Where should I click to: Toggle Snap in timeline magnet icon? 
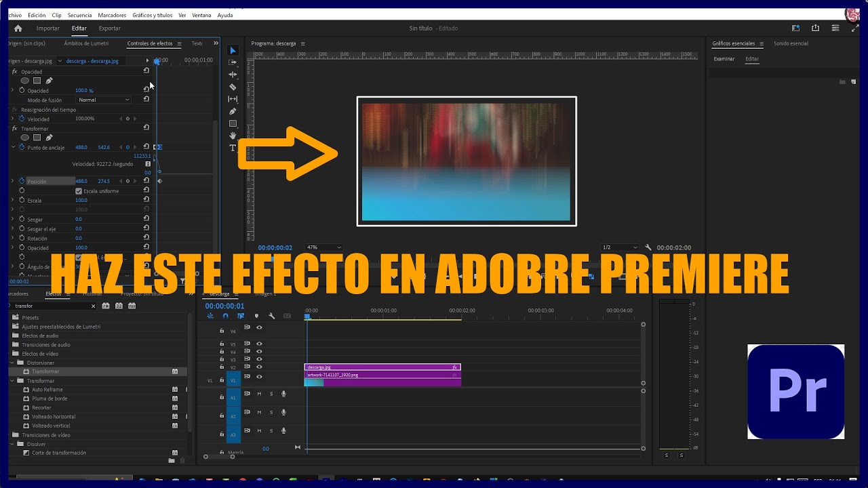click(x=225, y=316)
